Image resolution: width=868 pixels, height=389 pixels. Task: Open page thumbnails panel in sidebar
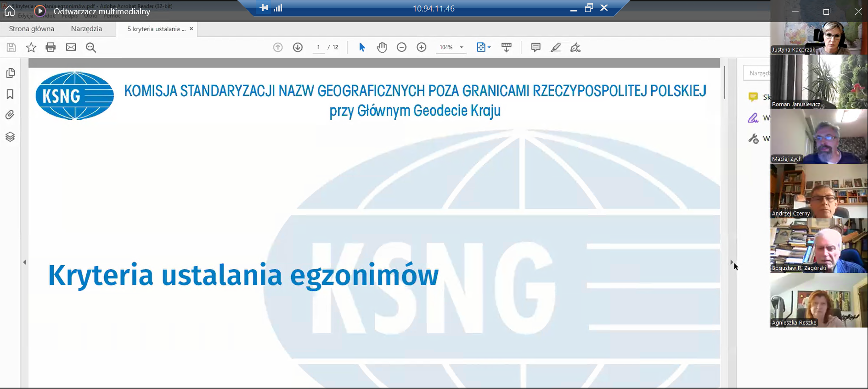(x=10, y=73)
